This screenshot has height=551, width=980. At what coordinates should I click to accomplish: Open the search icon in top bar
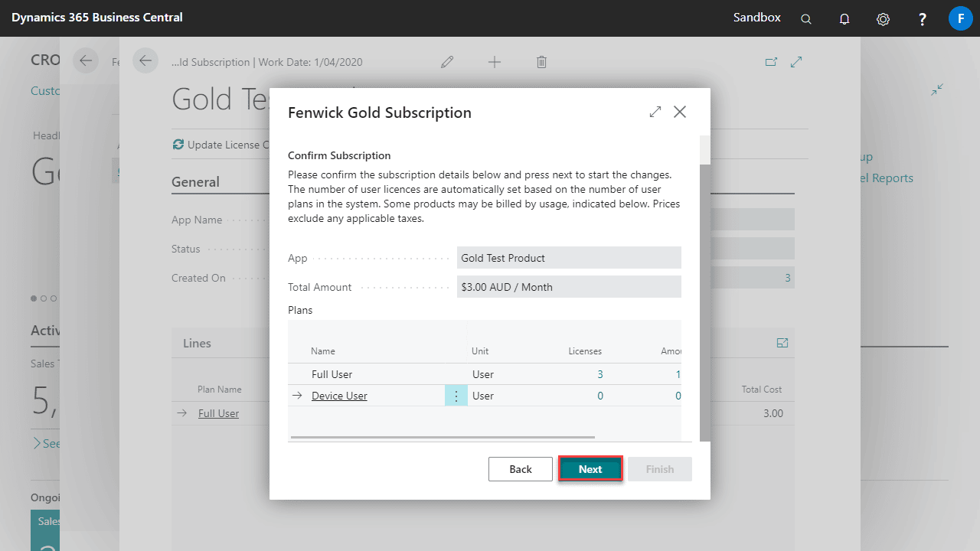click(806, 19)
